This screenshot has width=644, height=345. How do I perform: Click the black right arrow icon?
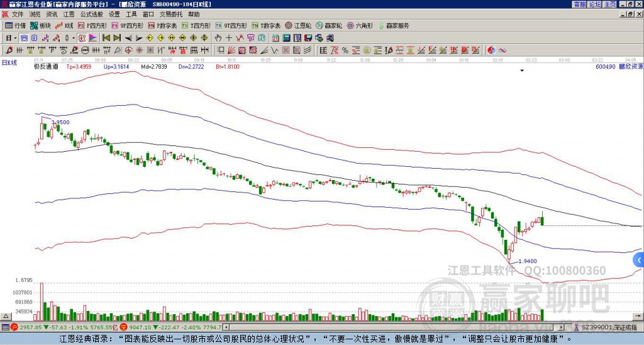tap(139, 38)
